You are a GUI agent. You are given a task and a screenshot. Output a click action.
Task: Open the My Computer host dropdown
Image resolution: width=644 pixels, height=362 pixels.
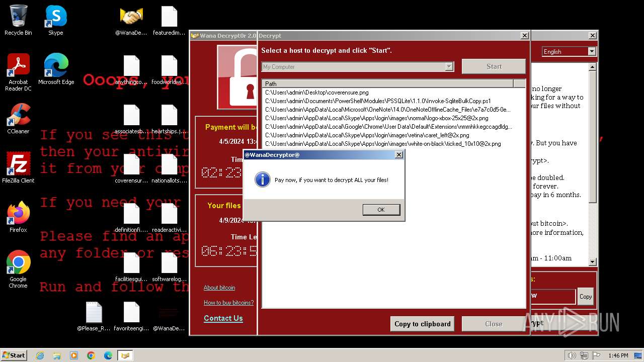point(449,66)
